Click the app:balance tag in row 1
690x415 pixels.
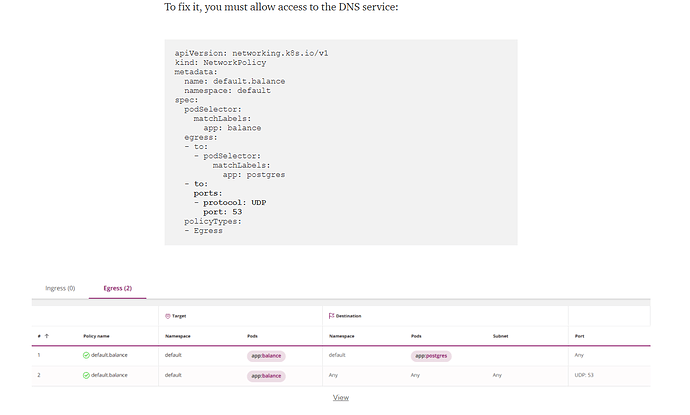click(x=266, y=356)
